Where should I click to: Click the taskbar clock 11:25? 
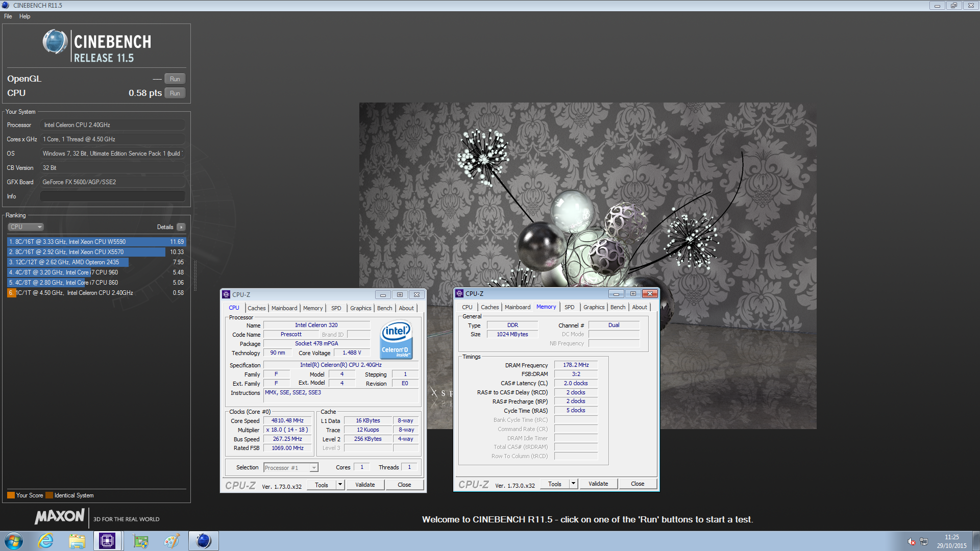click(951, 537)
